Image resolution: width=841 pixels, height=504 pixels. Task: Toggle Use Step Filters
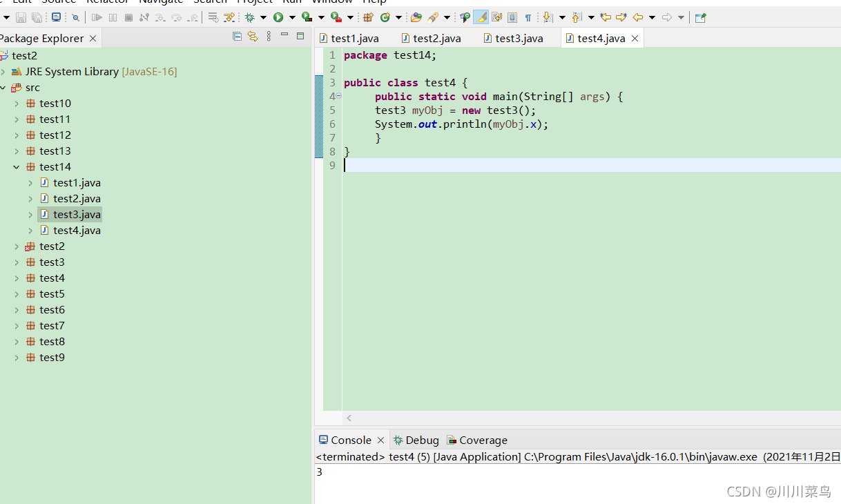click(x=229, y=17)
